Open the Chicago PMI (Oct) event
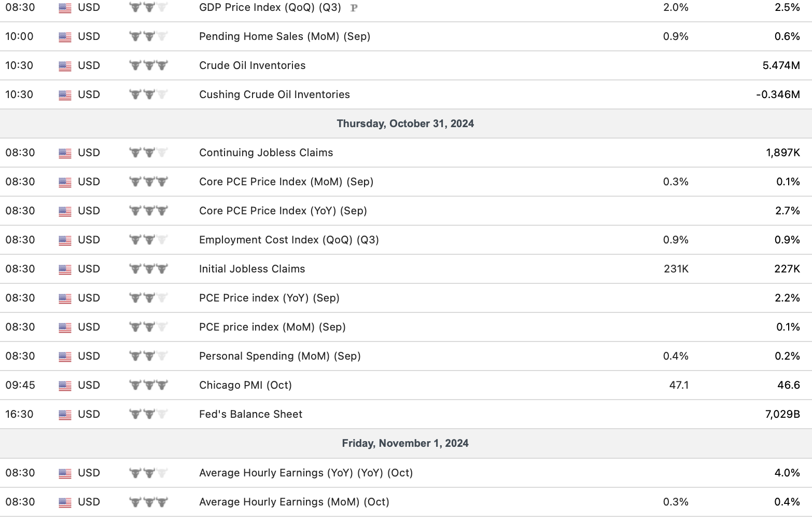 (245, 385)
